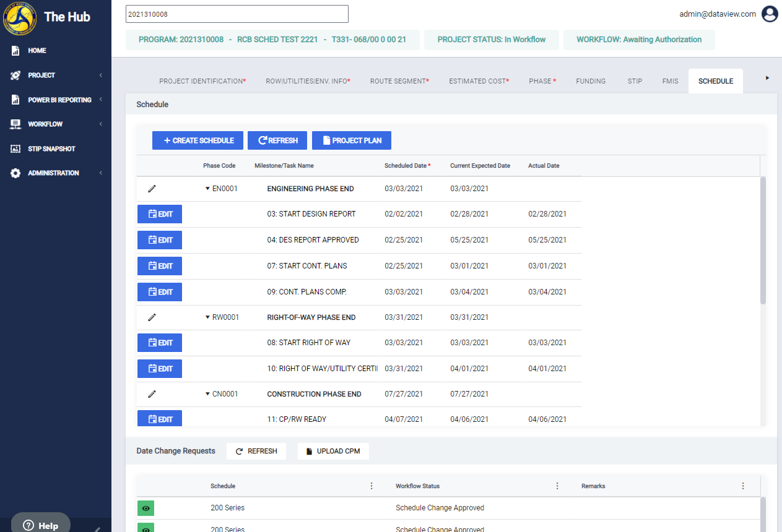The width and height of the screenshot is (782, 532).
Task: Refresh the Date Change Requests
Action: click(256, 451)
